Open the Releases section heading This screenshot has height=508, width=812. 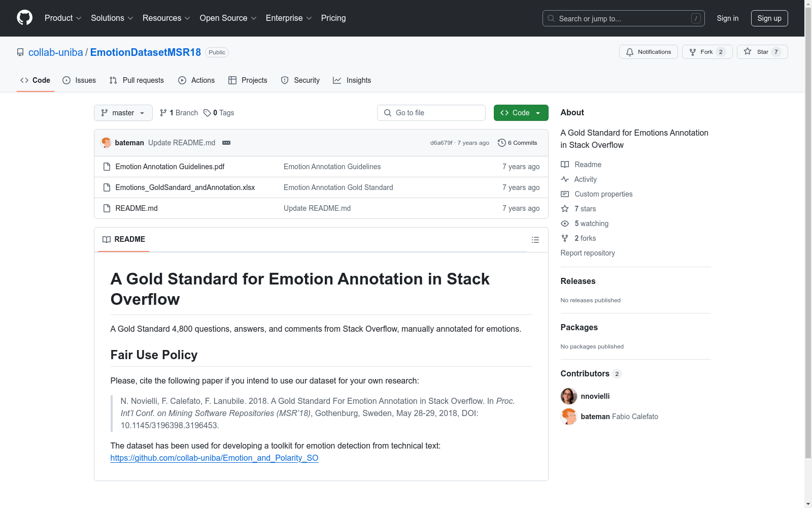(578, 281)
